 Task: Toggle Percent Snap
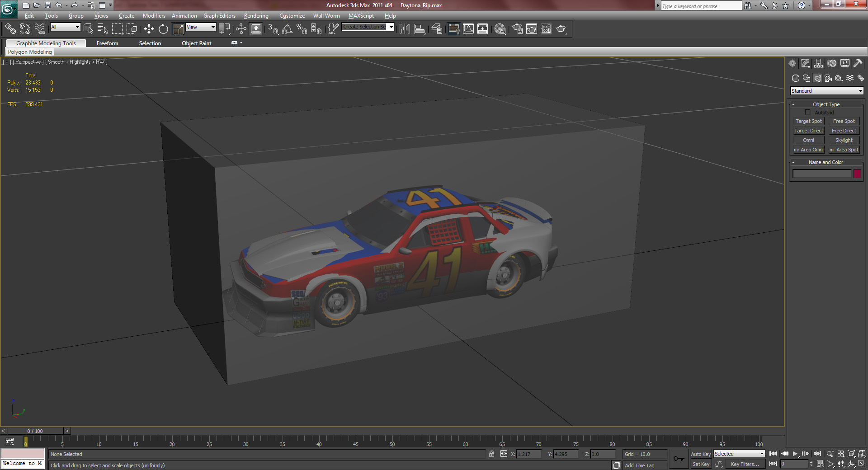pyautogui.click(x=302, y=29)
